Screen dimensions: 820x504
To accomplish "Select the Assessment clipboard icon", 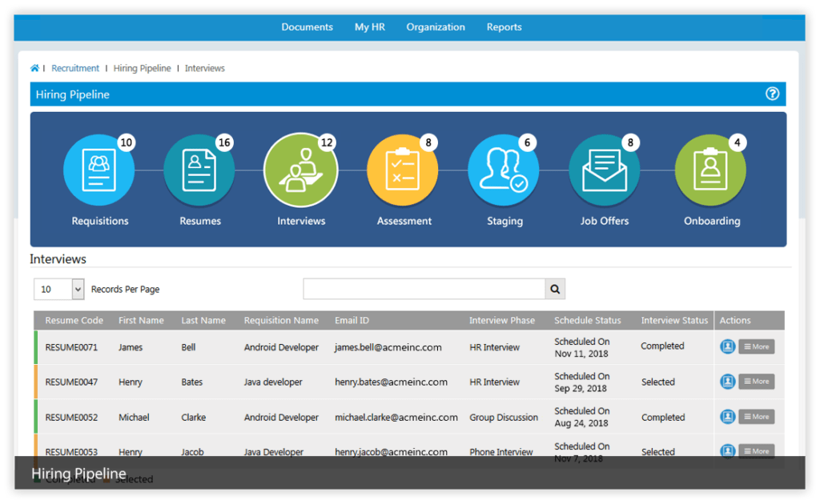I will coord(404,169).
